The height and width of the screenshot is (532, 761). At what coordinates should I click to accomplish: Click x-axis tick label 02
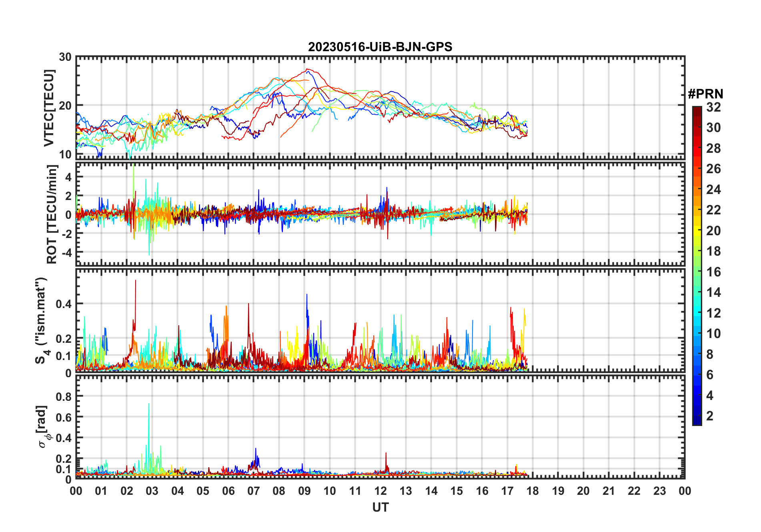(127, 491)
